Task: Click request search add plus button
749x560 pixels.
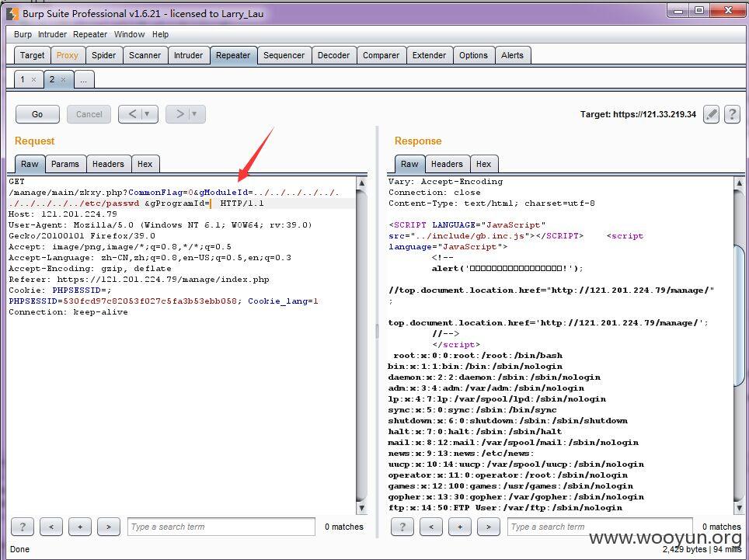Action: (x=80, y=527)
